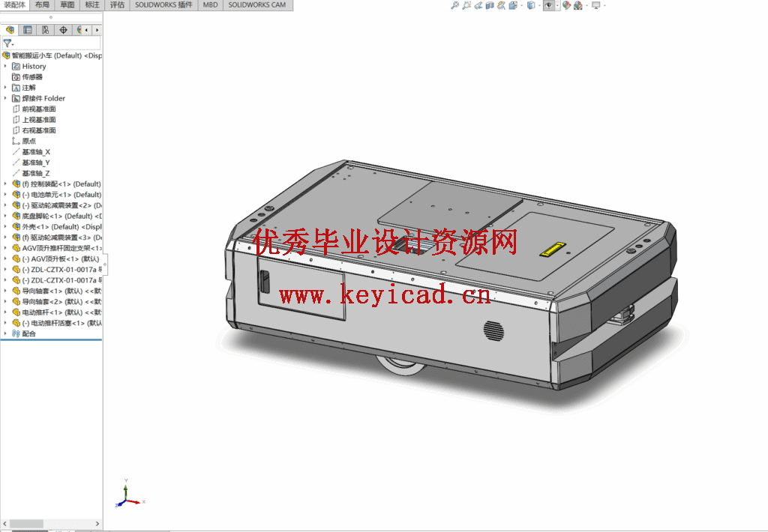Expand the 电池单元<1> subassembly
Screen dimensions: 768x532
5,195
